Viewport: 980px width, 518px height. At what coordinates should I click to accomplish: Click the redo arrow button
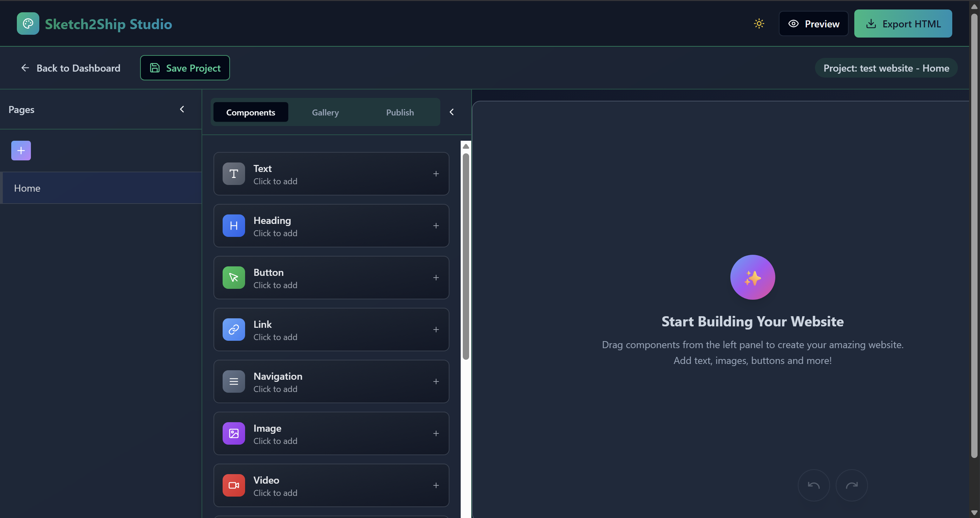click(851, 485)
